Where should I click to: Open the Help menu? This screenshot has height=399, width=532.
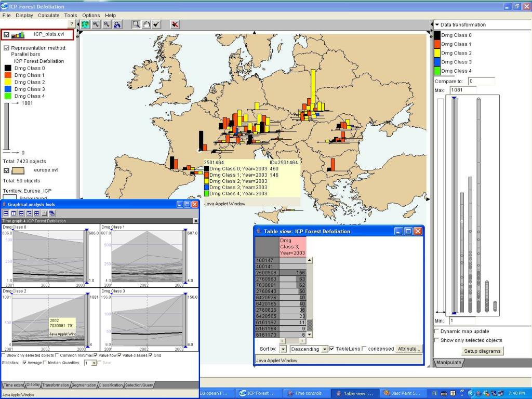coord(110,15)
